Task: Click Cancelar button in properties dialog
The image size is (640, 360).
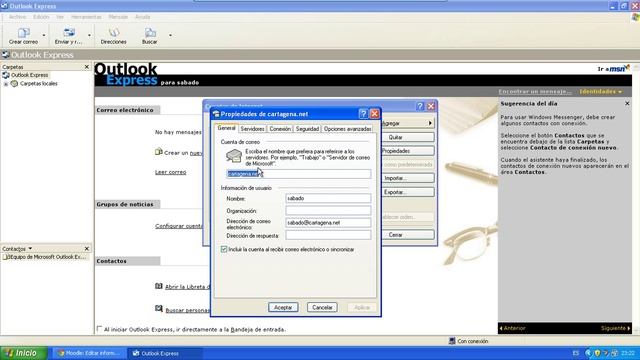Action: [x=322, y=307]
